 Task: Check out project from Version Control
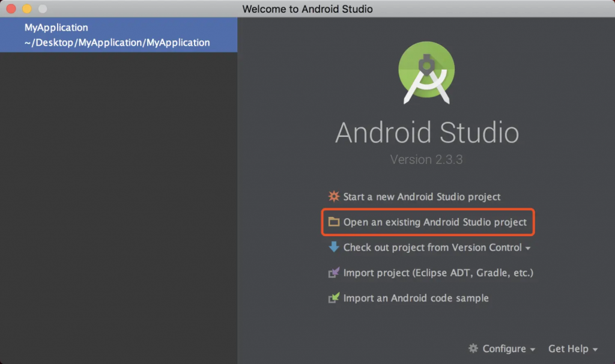coord(432,247)
